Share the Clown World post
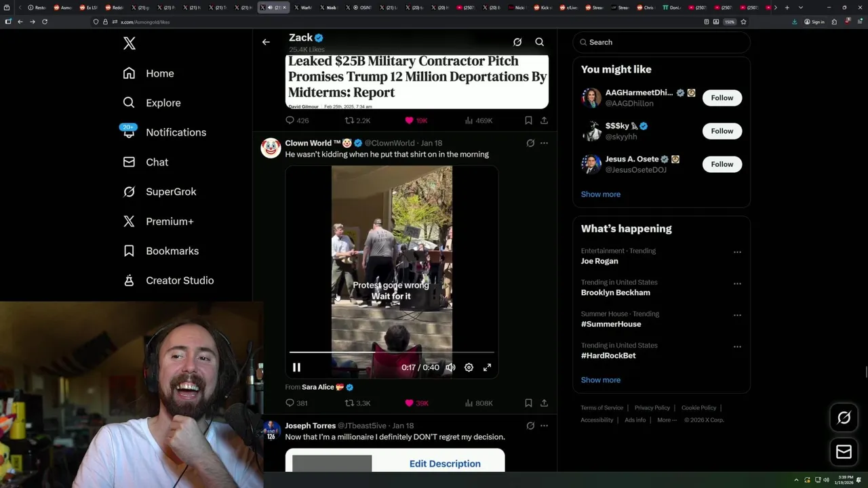868x488 pixels. (x=544, y=403)
